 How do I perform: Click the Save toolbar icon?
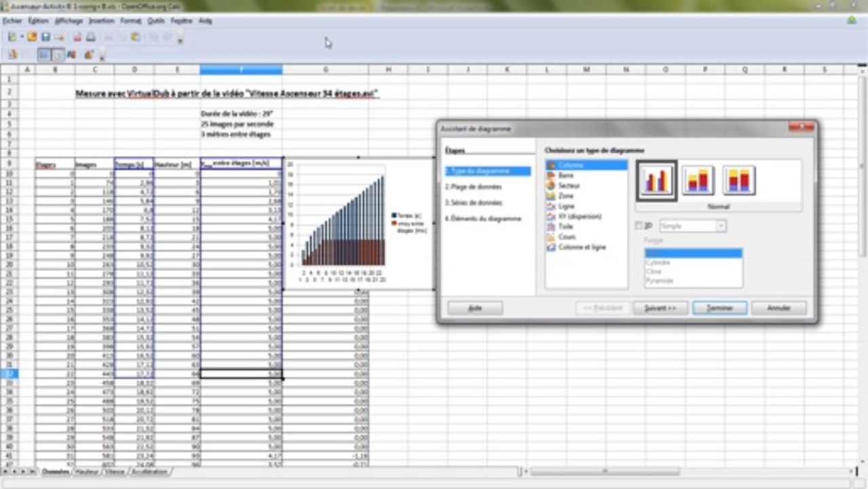[x=45, y=37]
